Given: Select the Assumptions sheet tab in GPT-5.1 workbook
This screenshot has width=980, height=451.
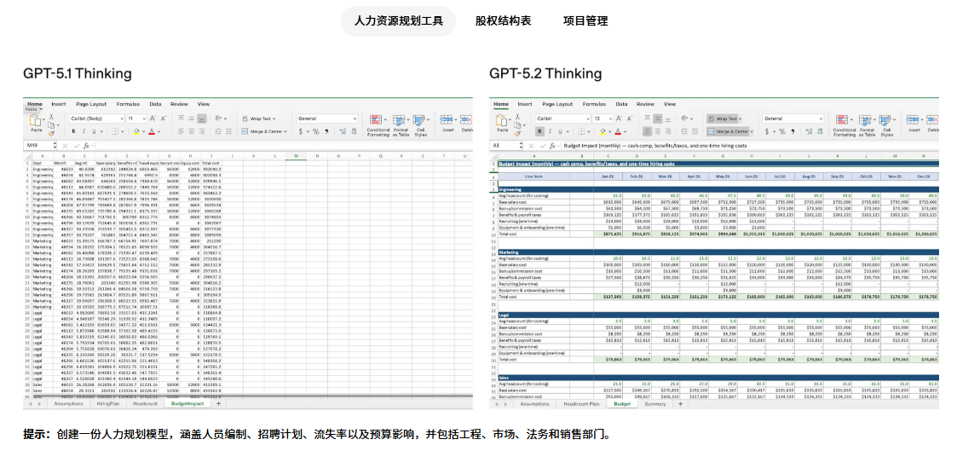Looking at the screenshot, I should click(69, 403).
